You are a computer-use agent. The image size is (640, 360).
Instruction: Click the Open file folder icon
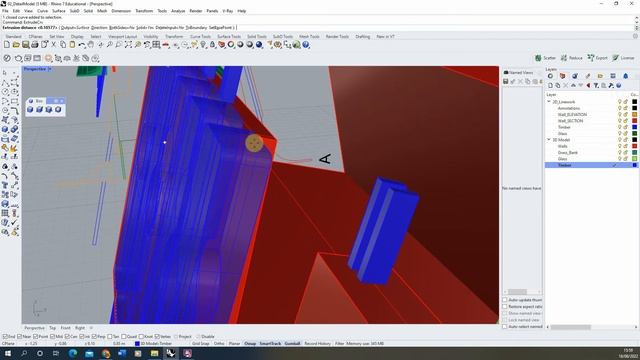pyautogui.click(x=16, y=45)
